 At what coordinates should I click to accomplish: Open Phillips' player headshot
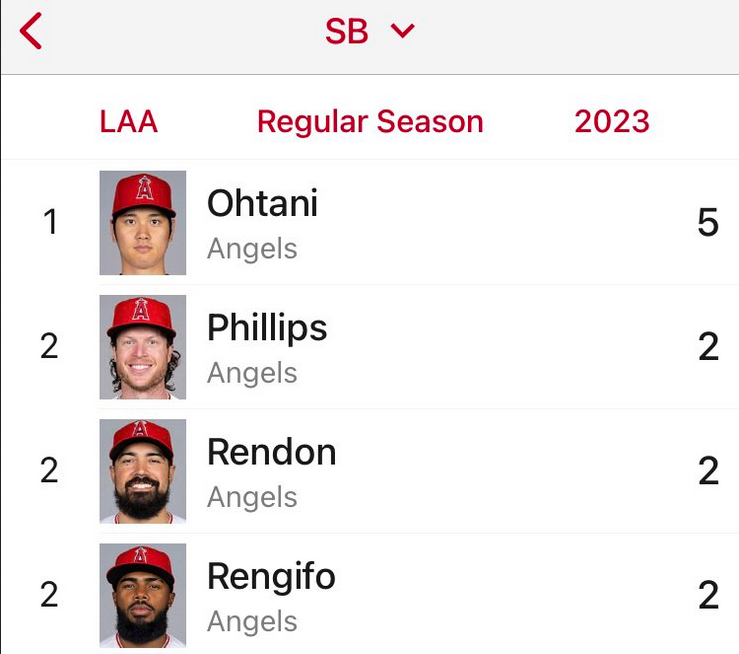pyautogui.click(x=143, y=347)
